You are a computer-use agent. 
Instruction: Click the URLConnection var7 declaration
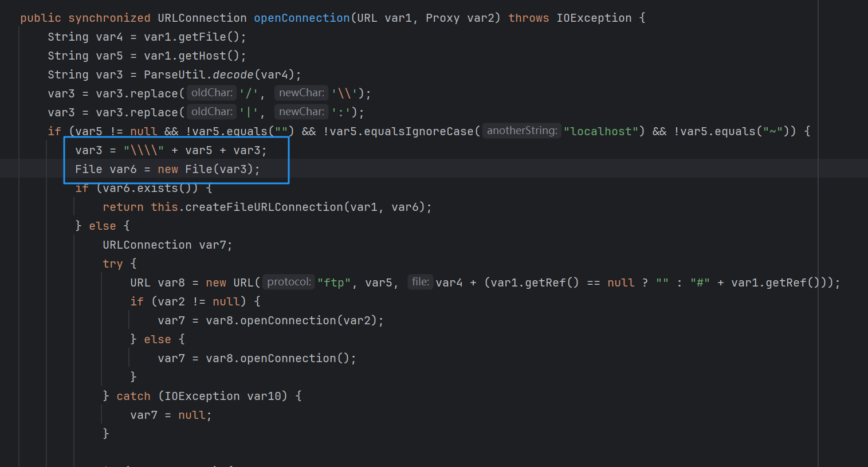(x=167, y=245)
